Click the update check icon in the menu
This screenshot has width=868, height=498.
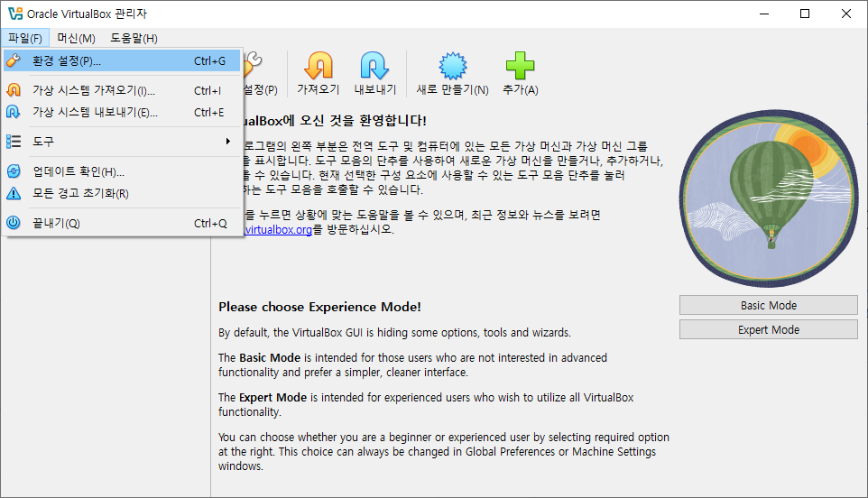tap(14, 171)
